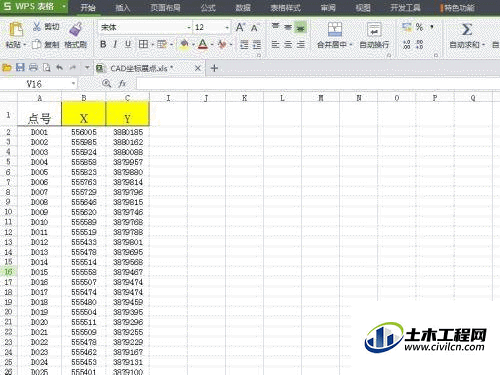This screenshot has height=375, width=500.
Task: Click the Wrap Text icon
Action: tap(374, 29)
